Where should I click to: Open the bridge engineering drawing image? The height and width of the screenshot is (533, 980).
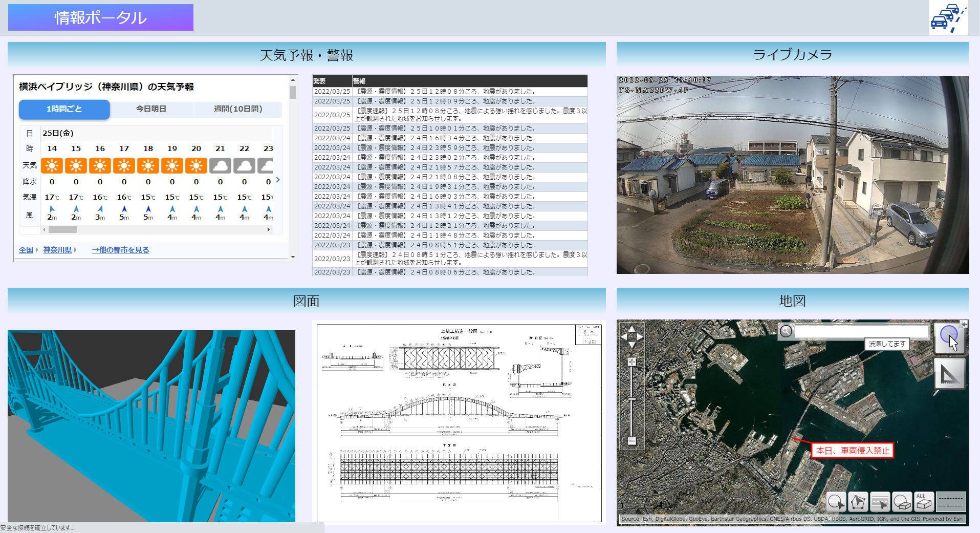point(459,423)
